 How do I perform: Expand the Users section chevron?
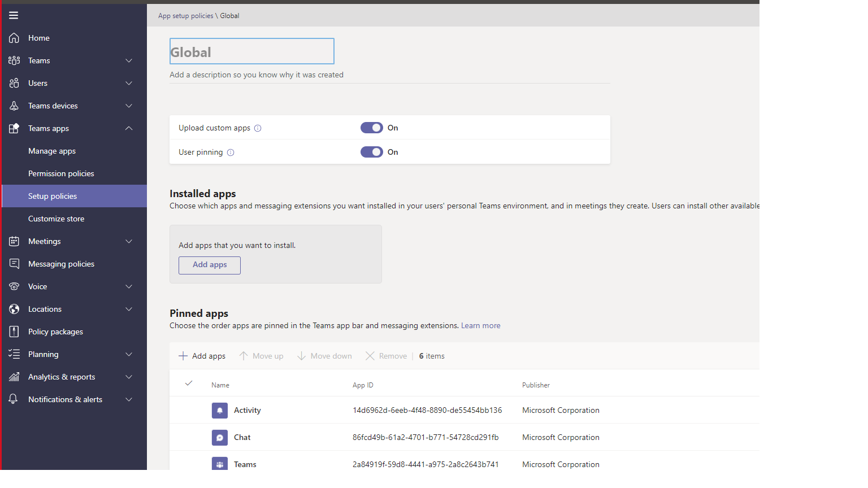(x=129, y=83)
